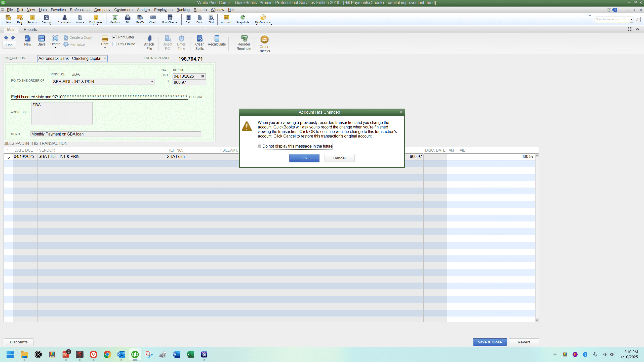Click the Save icon in Main ribbon
Screen dimensions: 644x362
42,41
